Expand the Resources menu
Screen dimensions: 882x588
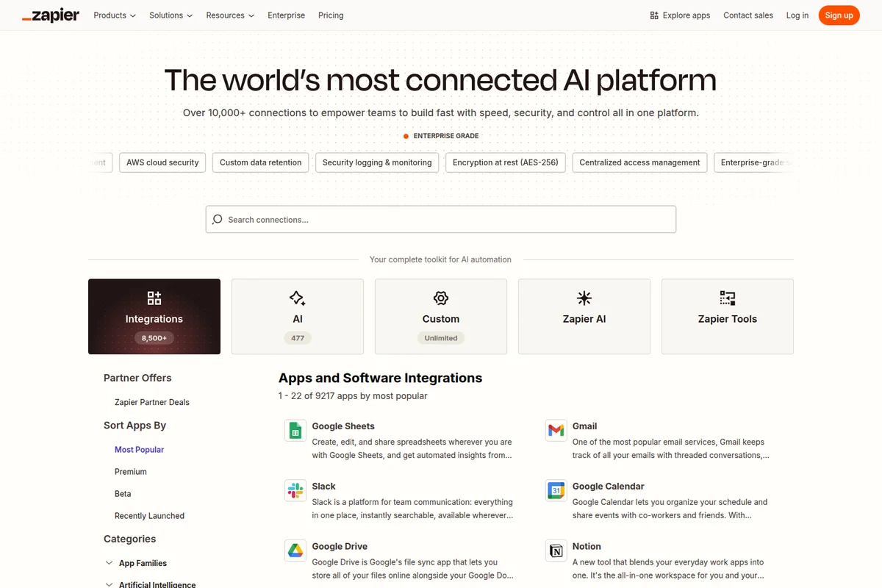[229, 15]
